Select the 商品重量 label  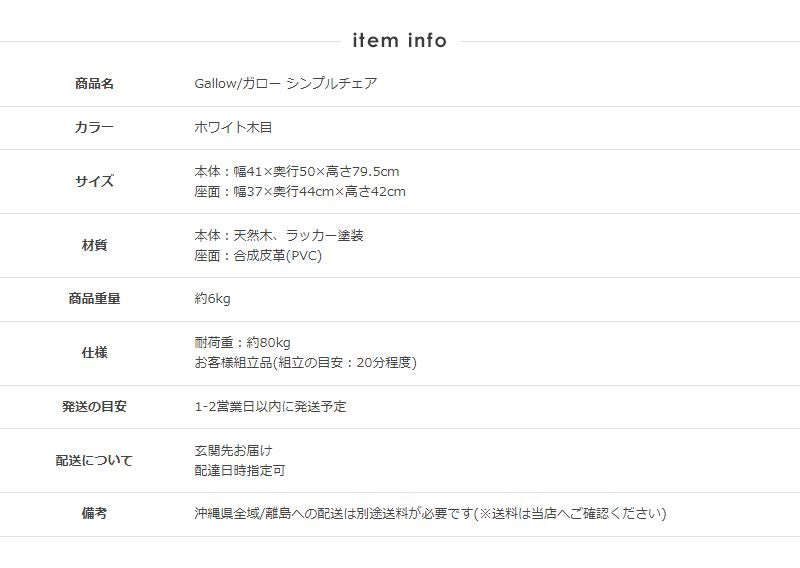(94, 299)
